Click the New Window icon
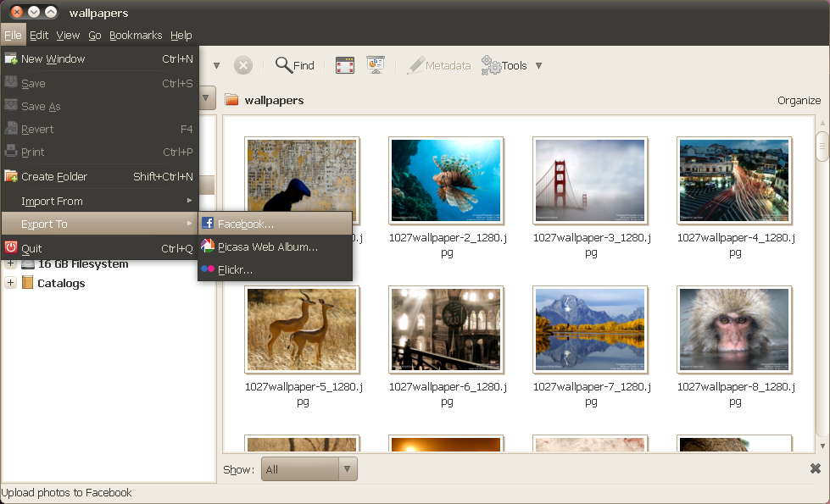The width and height of the screenshot is (830, 504). [10, 58]
